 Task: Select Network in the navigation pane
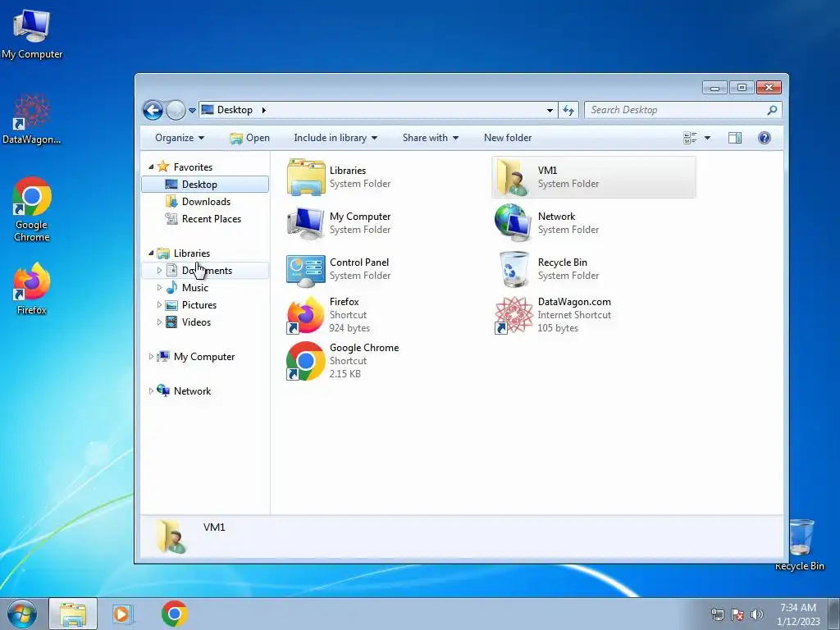point(192,391)
